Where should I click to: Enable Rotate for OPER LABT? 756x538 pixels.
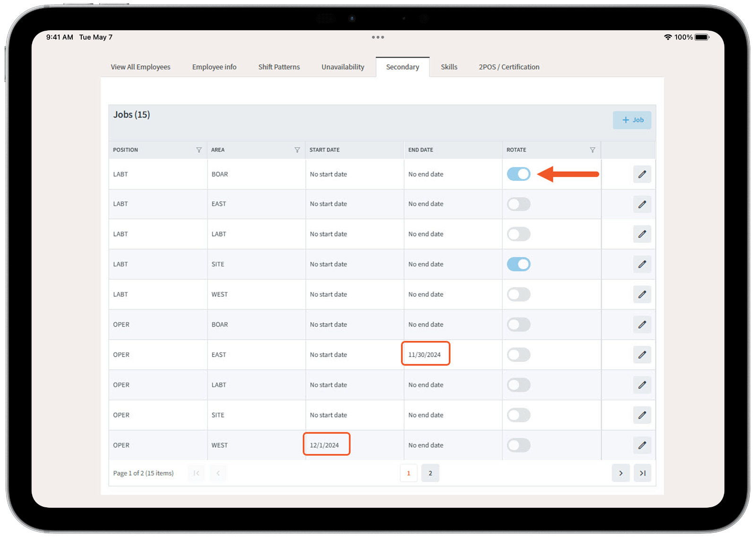click(519, 385)
